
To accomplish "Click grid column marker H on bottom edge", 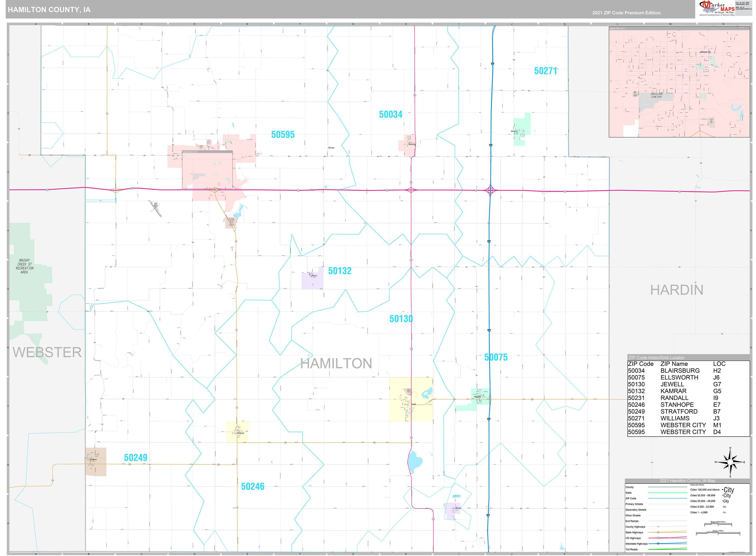I will click(x=406, y=554).
